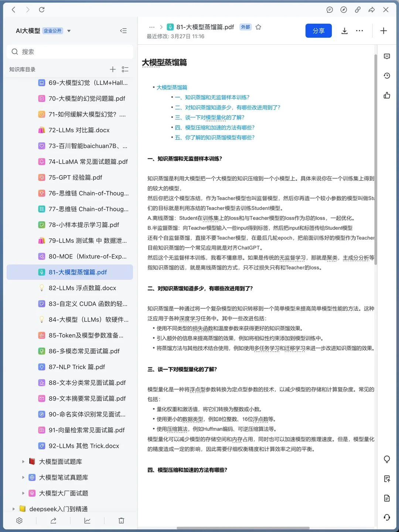Open the more options '...' menu
Image resolution: width=399 pixels, height=532 pixels.
tap(359, 31)
